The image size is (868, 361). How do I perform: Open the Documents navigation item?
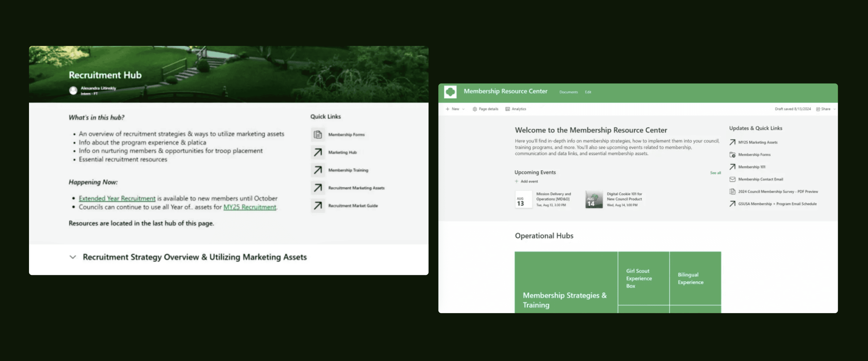click(x=568, y=92)
